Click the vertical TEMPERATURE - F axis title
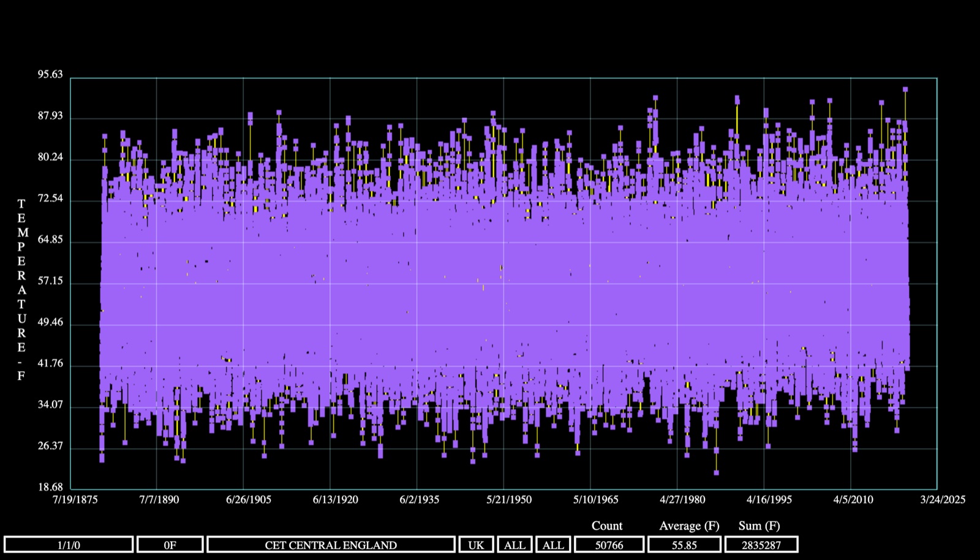Screen dimensions: 980x560 pyautogui.click(x=21, y=289)
